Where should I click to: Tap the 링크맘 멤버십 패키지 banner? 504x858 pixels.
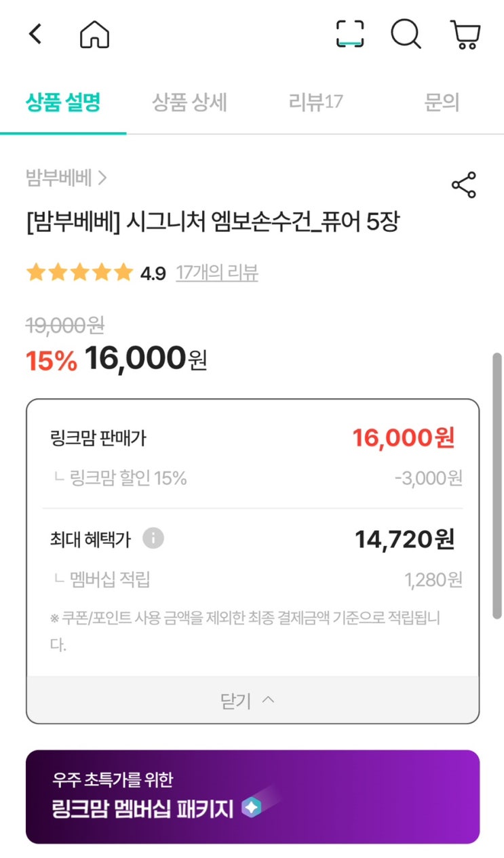tap(252, 797)
